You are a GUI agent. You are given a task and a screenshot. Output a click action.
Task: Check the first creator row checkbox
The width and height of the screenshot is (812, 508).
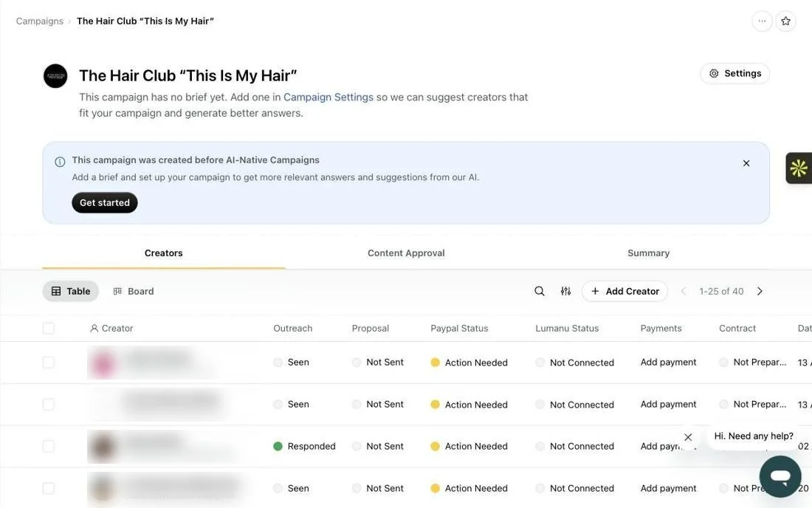(x=49, y=363)
